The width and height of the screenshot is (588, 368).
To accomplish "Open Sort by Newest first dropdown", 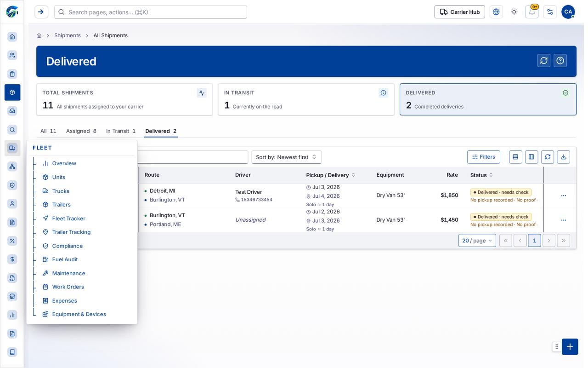I will point(287,157).
